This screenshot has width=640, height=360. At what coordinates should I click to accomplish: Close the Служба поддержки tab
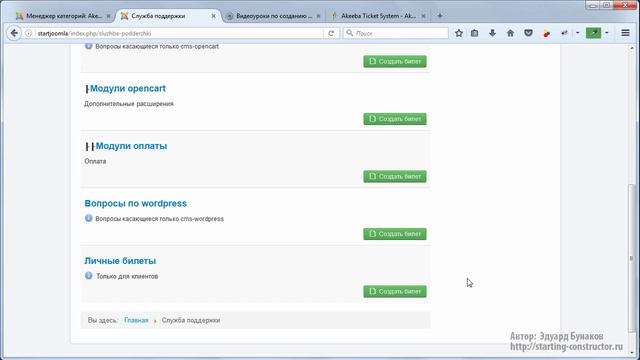tap(213, 16)
